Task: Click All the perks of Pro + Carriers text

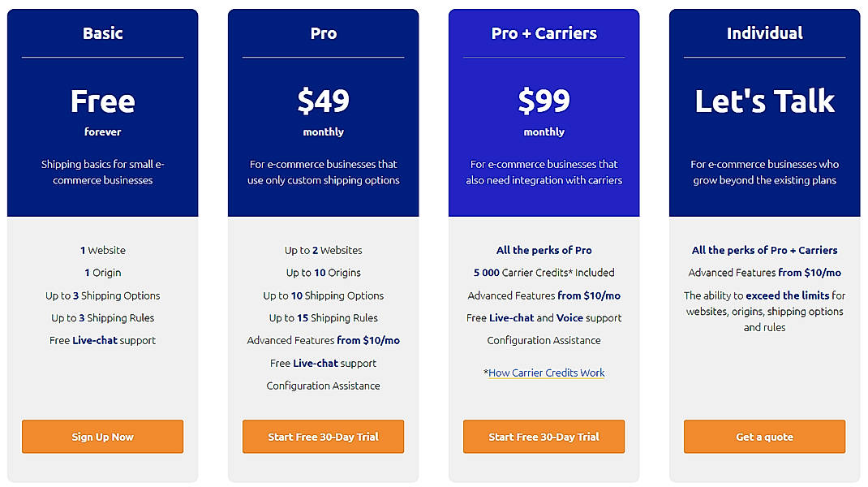Action: coord(764,250)
